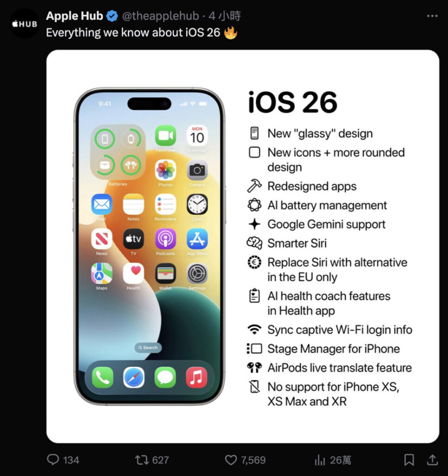
Task: Open the iOS 26 infographic image
Action: pyautogui.click(x=243, y=246)
